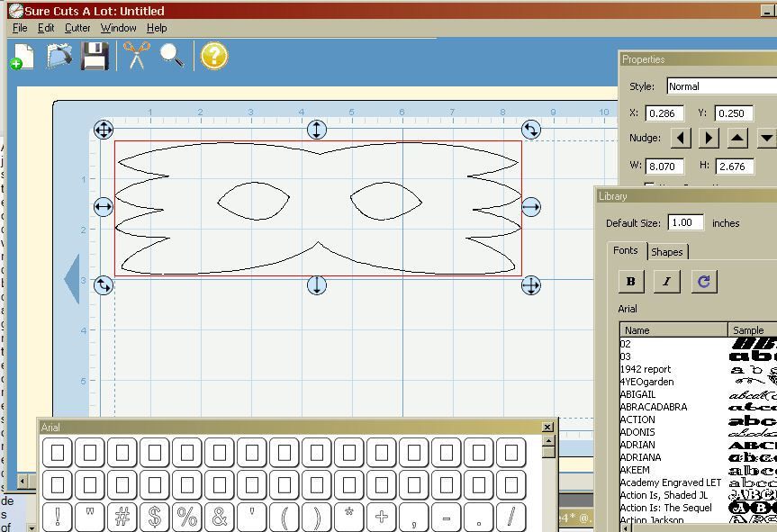
Task: Open the Cutter menu
Action: point(77,28)
